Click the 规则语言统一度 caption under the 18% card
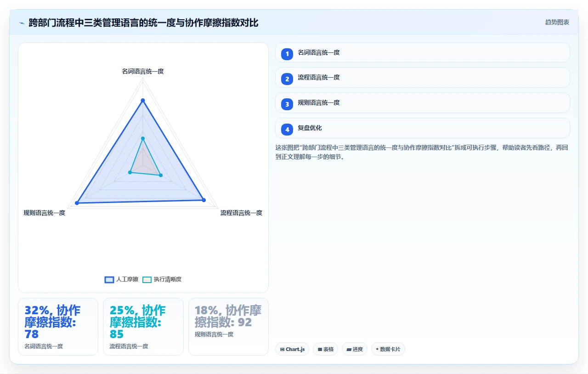This screenshot has width=588, height=374. tap(214, 334)
